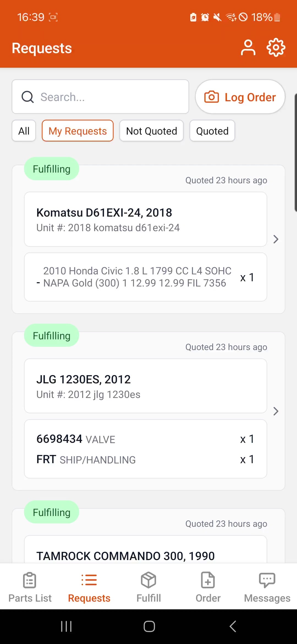The height and width of the screenshot is (644, 297).
Task: Open the settings gear icon
Action: [x=276, y=48]
